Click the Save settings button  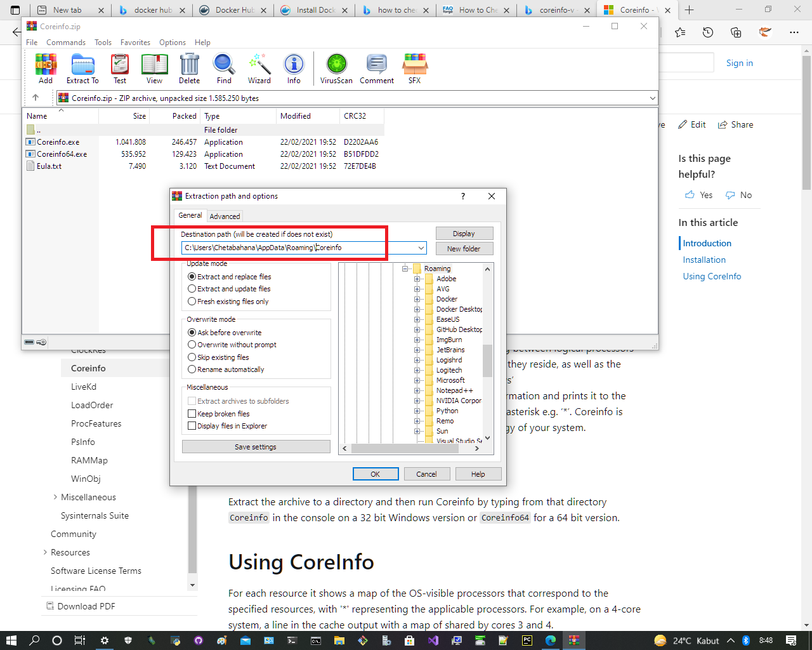(256, 447)
